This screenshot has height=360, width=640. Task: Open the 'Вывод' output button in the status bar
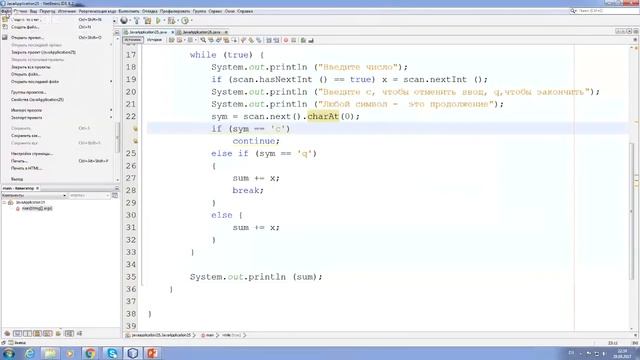point(17,343)
